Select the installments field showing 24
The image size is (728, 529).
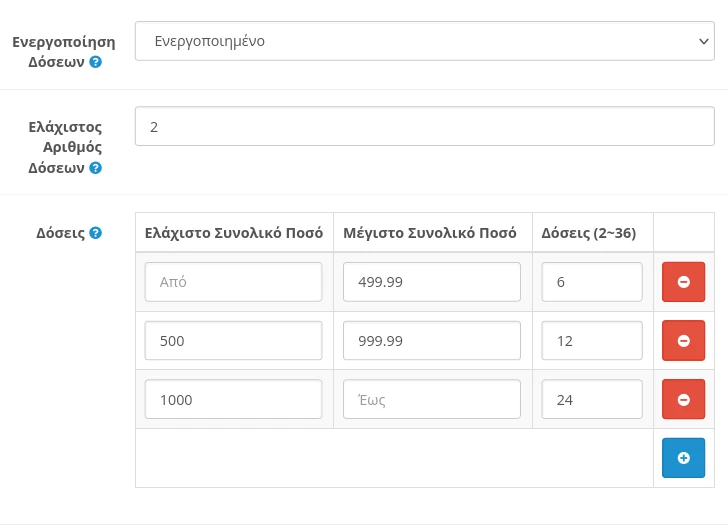pos(591,399)
